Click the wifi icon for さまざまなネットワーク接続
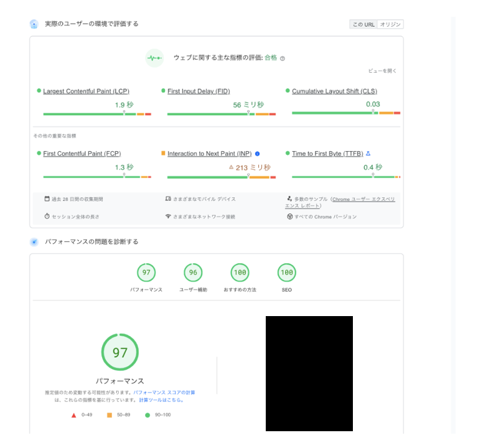 (168, 216)
